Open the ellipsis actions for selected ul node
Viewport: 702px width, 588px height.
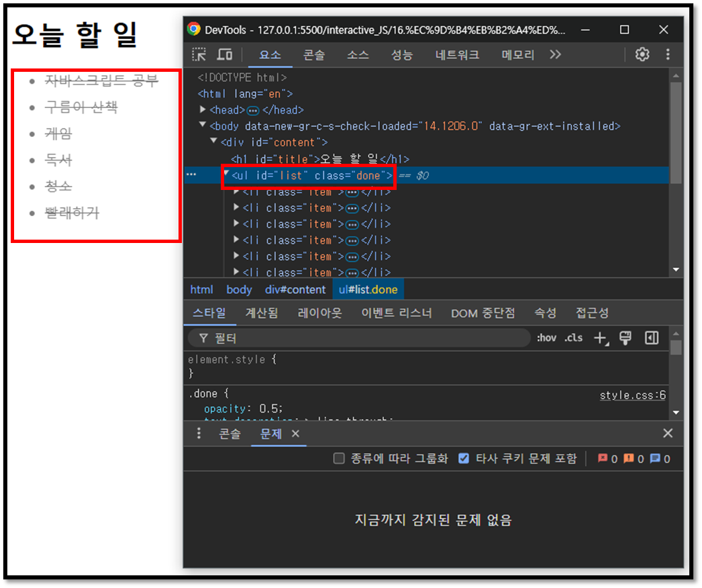pyautogui.click(x=192, y=175)
